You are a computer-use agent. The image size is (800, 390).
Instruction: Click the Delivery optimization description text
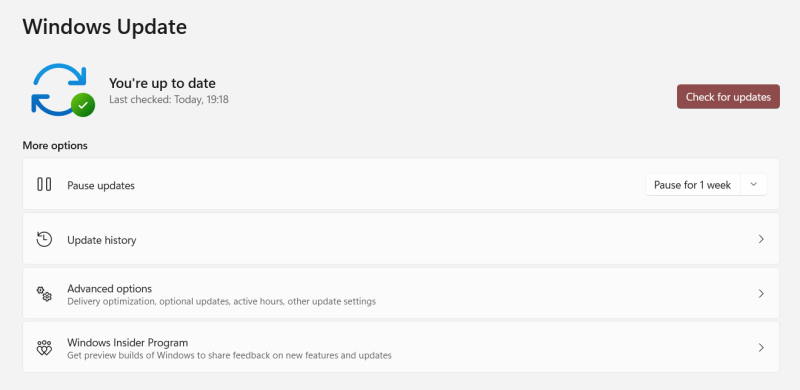coord(221,302)
